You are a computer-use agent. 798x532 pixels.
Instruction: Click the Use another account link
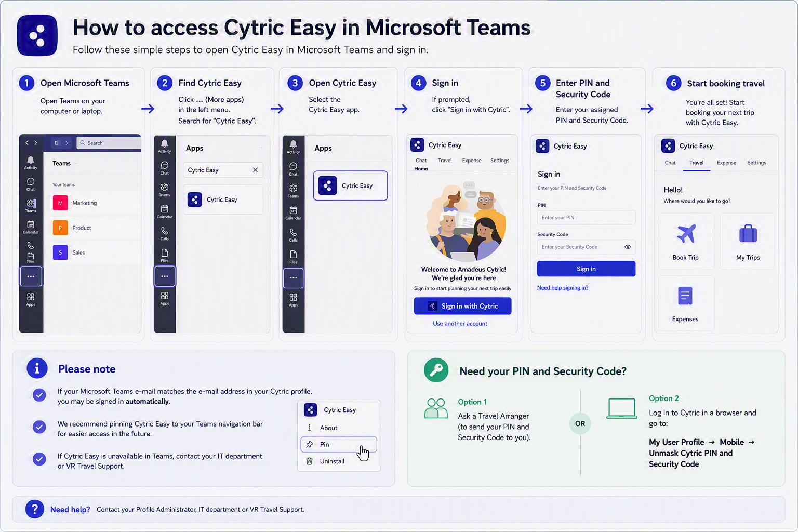click(x=460, y=324)
